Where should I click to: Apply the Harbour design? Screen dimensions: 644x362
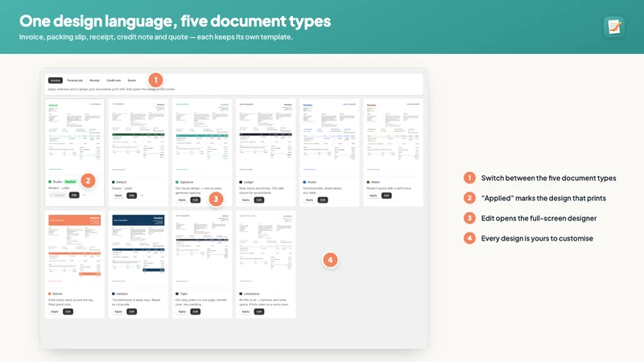click(118, 311)
